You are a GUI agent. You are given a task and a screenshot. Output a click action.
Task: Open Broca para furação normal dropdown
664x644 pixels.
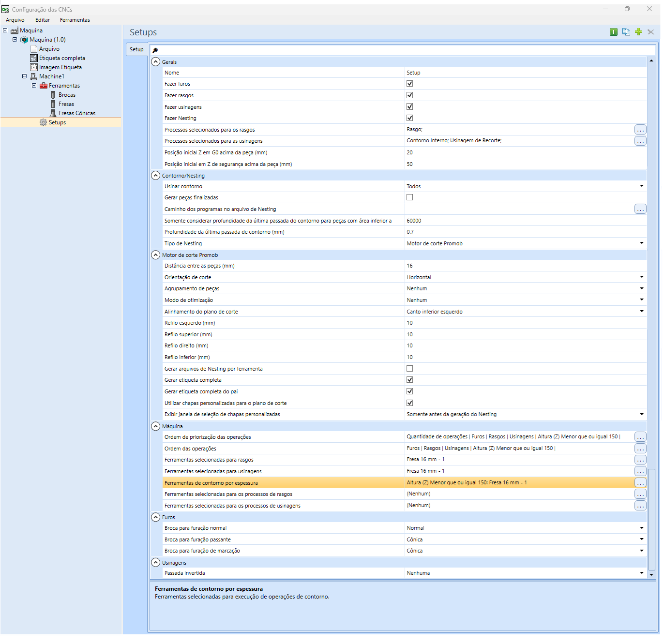click(642, 528)
